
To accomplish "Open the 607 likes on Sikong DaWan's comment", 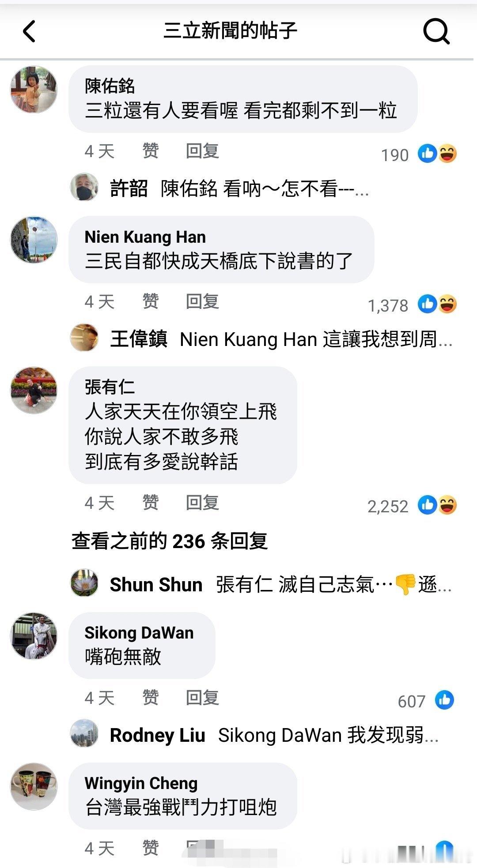I will point(426,700).
